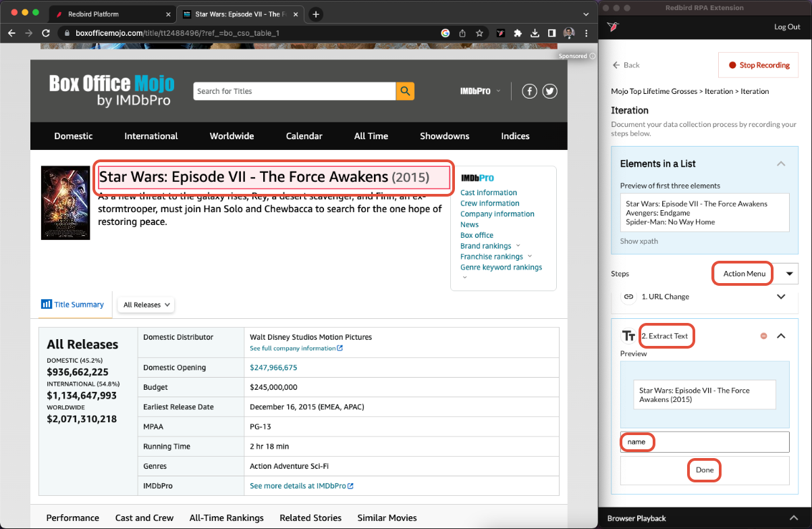This screenshot has height=529, width=812.
Task: Click browser forward arrow
Action: 28,32
